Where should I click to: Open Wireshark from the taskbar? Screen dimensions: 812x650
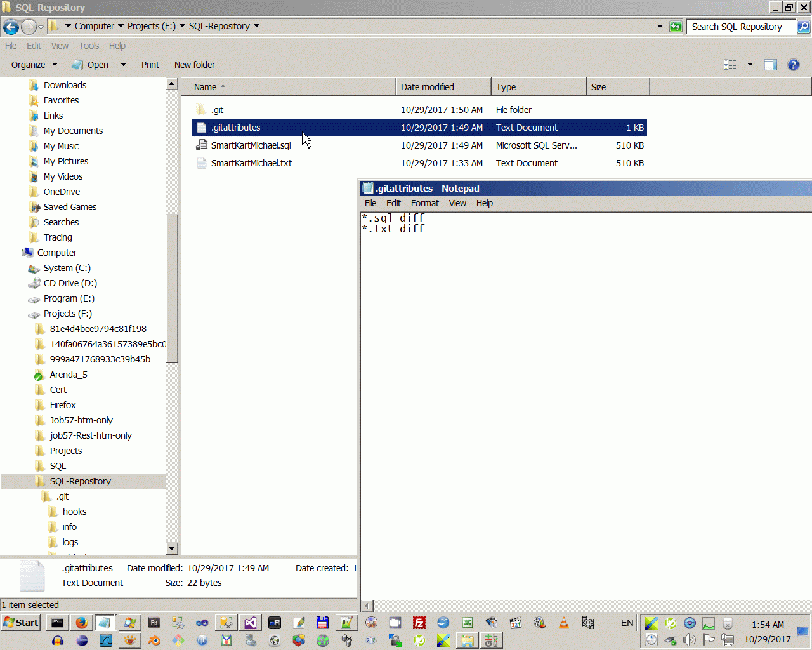coord(106,640)
